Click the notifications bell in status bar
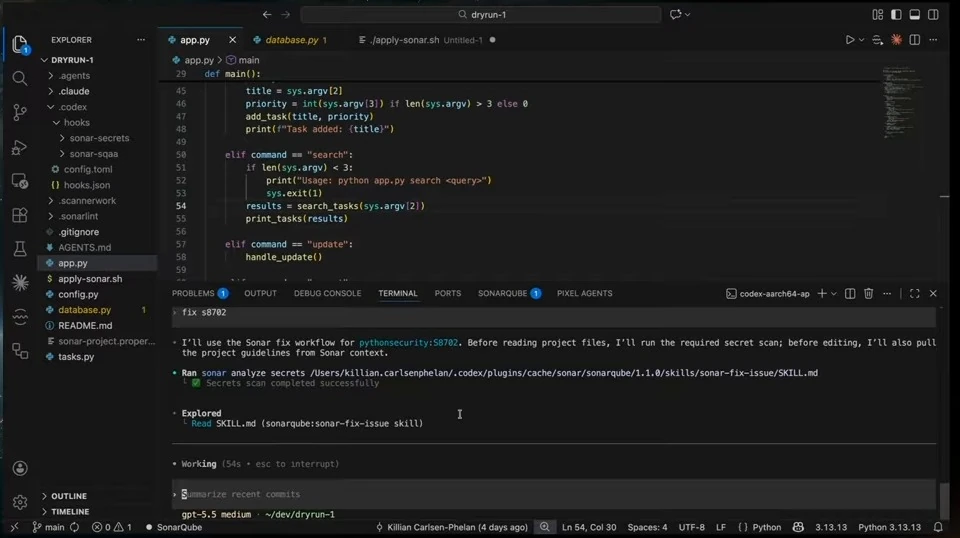 (938, 527)
